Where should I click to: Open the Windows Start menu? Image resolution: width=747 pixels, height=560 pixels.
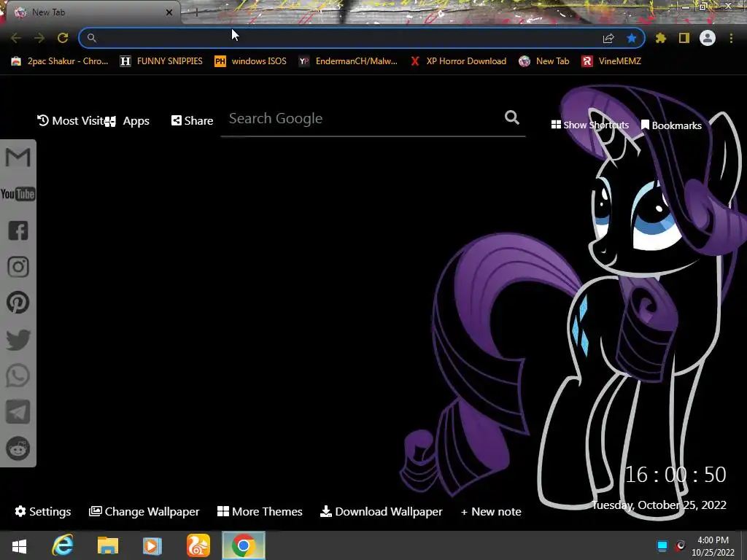click(19, 545)
